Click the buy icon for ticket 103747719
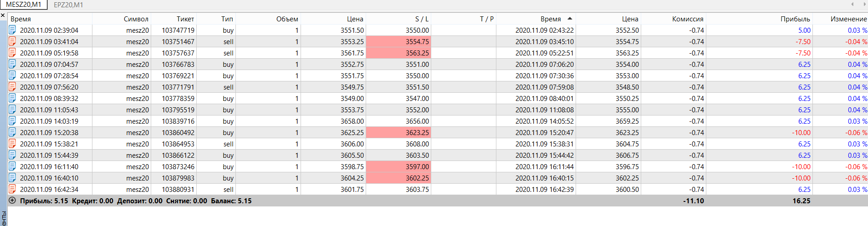Image resolution: width=868 pixels, height=226 pixels. coord(12,30)
